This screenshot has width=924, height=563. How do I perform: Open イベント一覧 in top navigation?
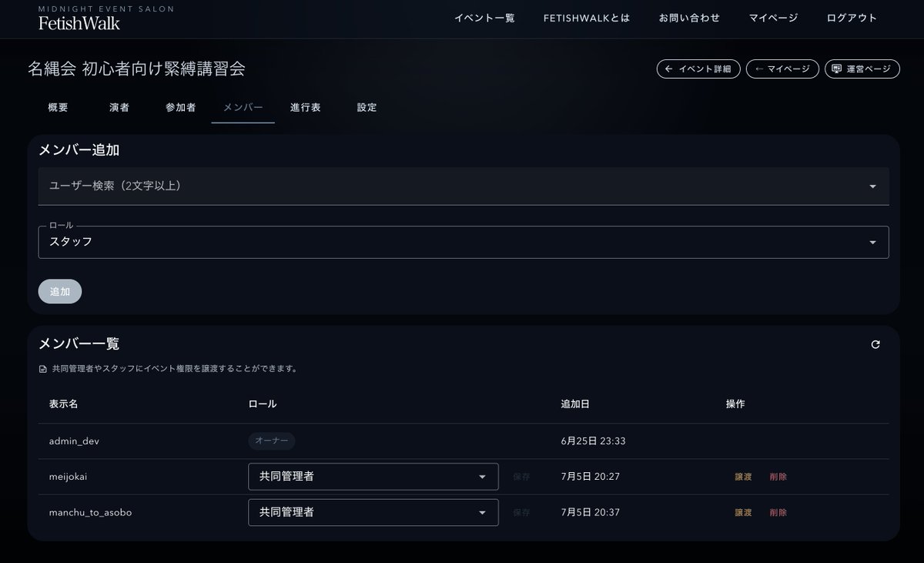484,18
